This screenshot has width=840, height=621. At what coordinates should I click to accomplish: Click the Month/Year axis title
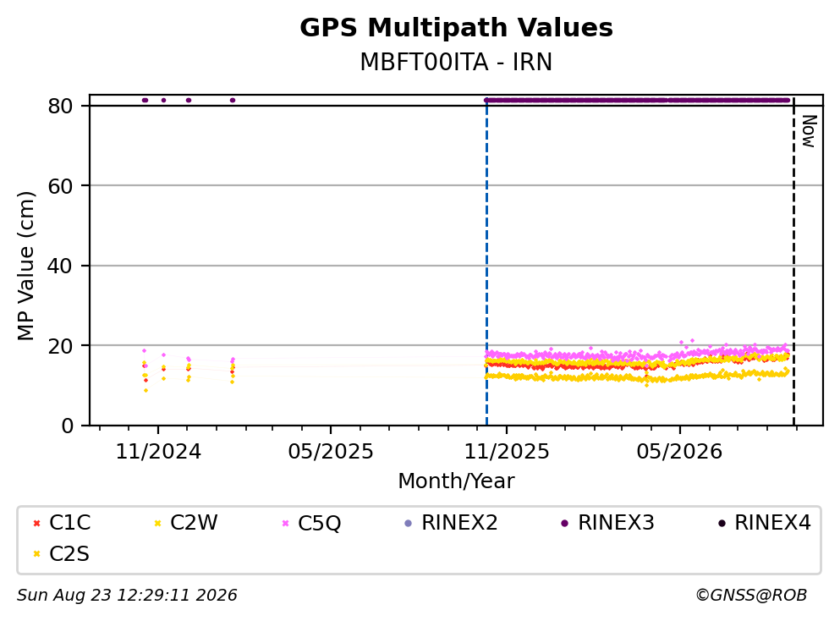[x=456, y=481]
